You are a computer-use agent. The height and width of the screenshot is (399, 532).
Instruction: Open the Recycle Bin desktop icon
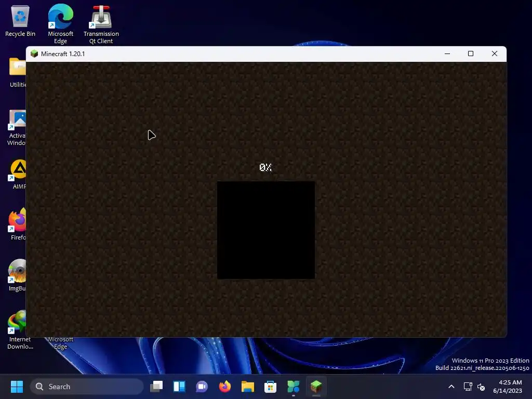[x=20, y=21]
